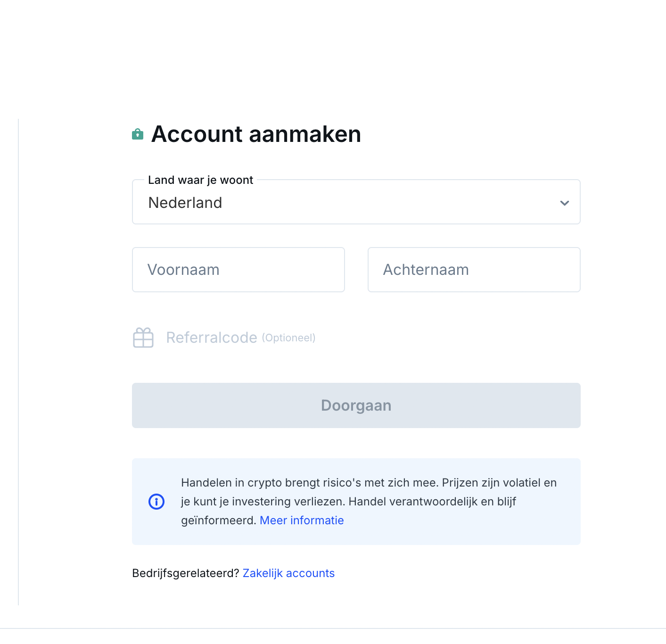Viewport: 666px width, 644px height.
Task: Click the "Bedrijfsgerelateerd?" text
Action: point(186,573)
